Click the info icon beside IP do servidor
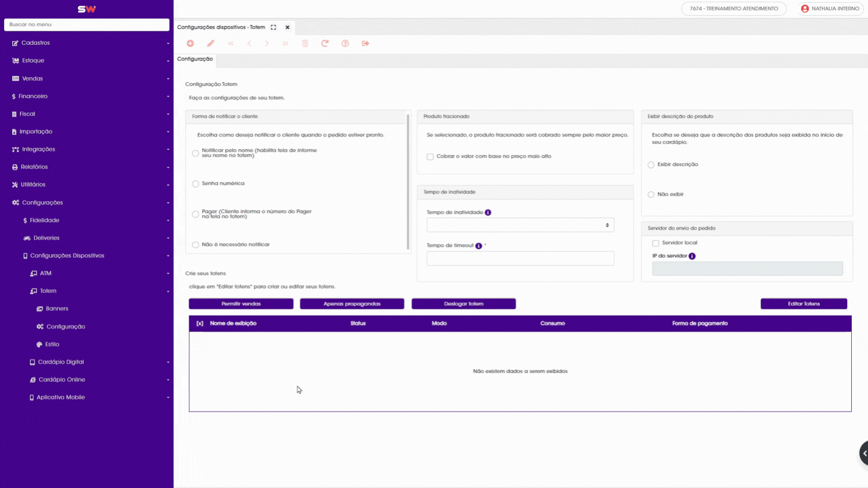 pos(692,256)
